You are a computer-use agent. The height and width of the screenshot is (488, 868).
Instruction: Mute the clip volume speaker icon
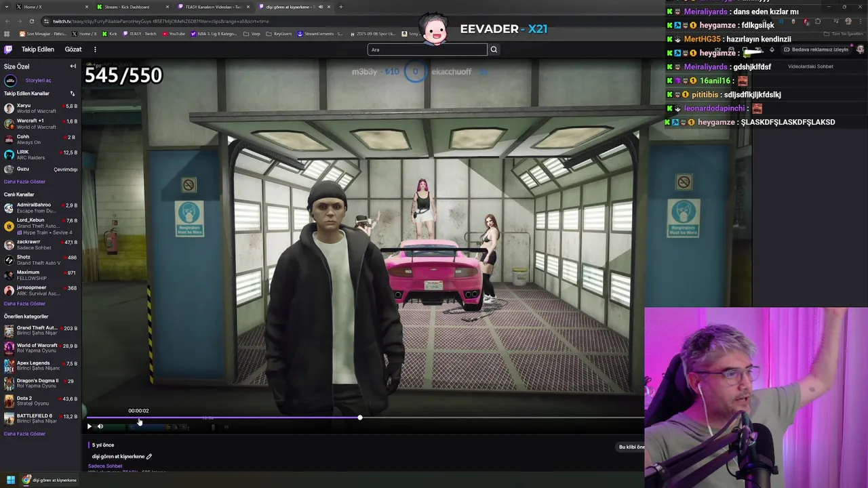tap(100, 426)
